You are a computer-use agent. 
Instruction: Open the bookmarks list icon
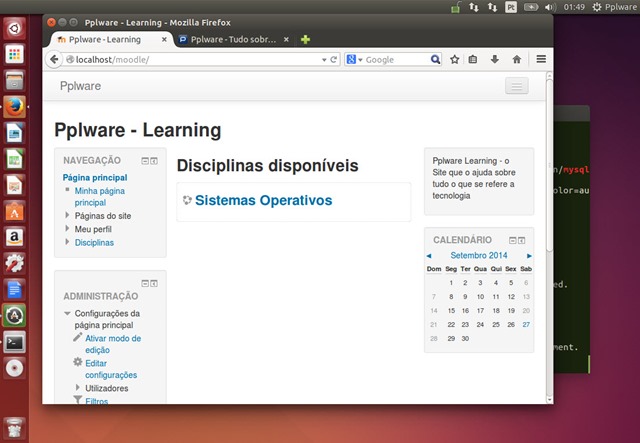[x=473, y=60]
